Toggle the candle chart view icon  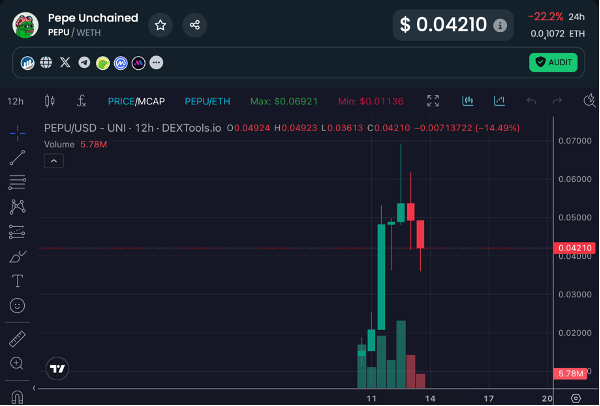[x=468, y=101]
